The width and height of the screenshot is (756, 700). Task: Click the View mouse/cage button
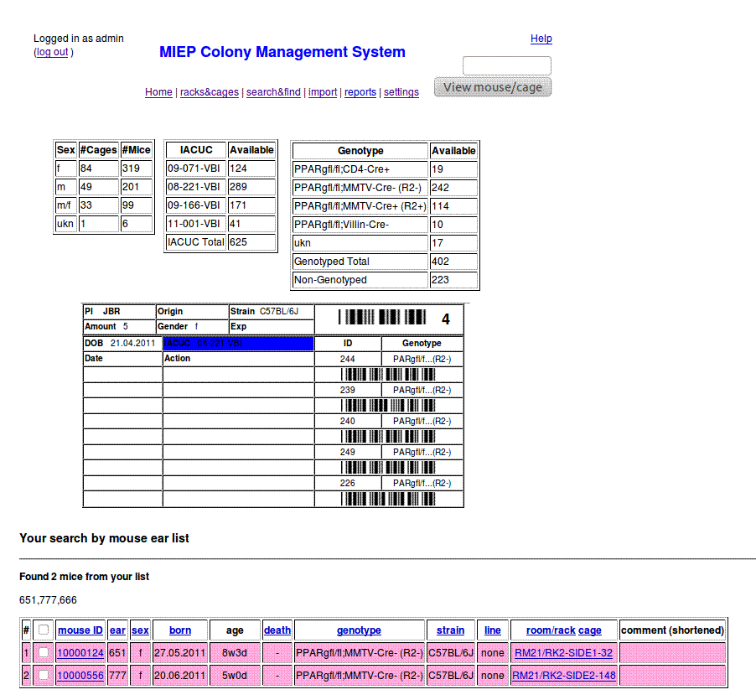(493, 87)
